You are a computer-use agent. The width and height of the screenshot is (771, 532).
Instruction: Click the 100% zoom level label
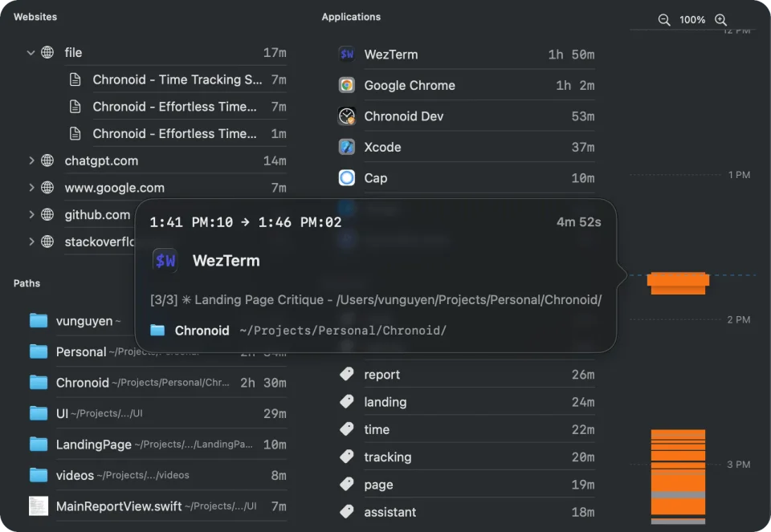pyautogui.click(x=692, y=19)
